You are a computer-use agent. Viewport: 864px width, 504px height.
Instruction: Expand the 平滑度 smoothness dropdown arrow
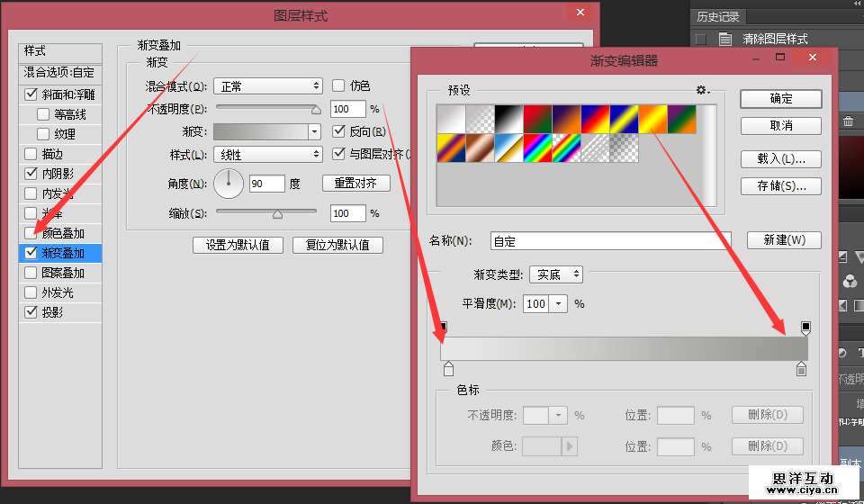pyautogui.click(x=559, y=304)
